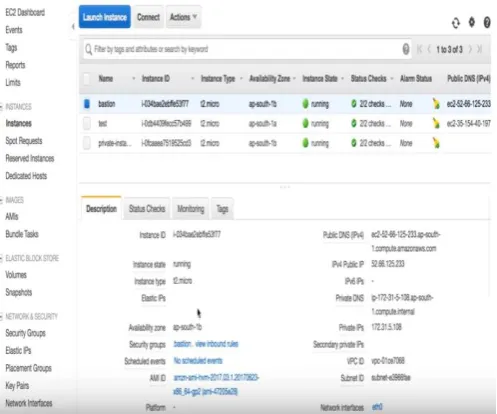The width and height of the screenshot is (497, 414).
Task: Click Private IPs value 172.31.5.108
Action: click(386, 327)
